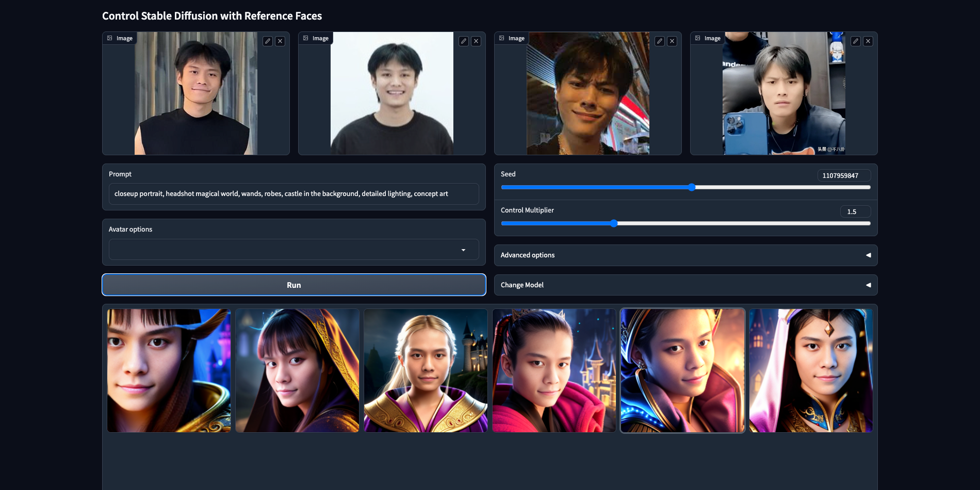Edit the first reference image with the pencil icon
This screenshot has height=490, width=980.
pyautogui.click(x=268, y=41)
